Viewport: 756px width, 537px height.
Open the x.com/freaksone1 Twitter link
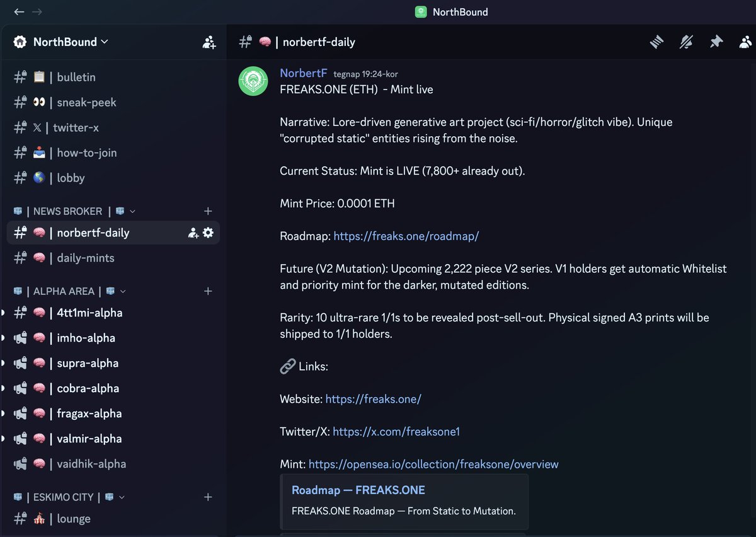pyautogui.click(x=396, y=432)
